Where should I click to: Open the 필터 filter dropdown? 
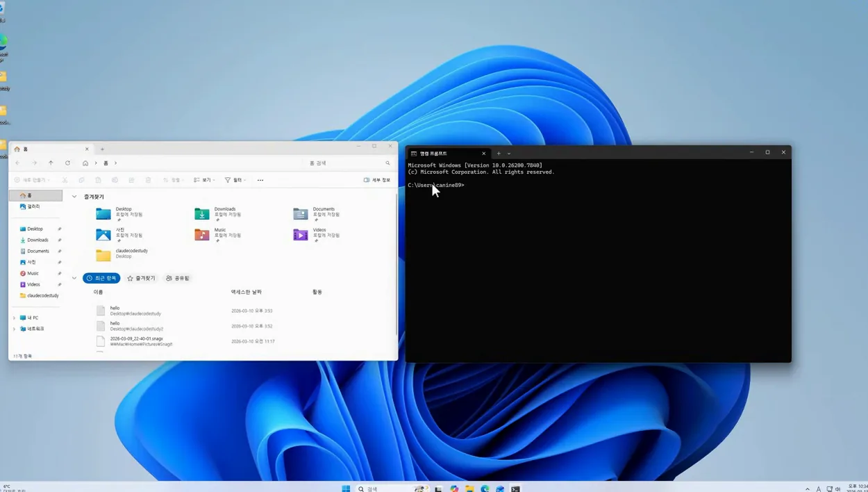tap(235, 180)
